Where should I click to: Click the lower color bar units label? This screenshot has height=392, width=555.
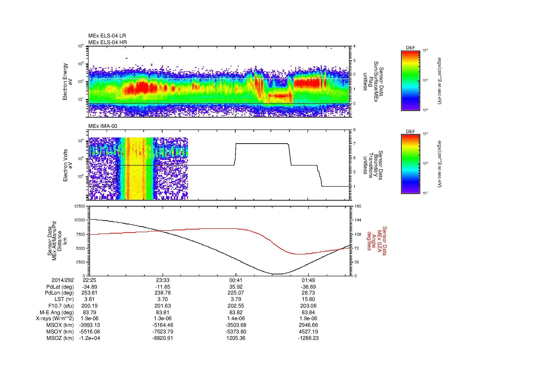click(x=440, y=165)
